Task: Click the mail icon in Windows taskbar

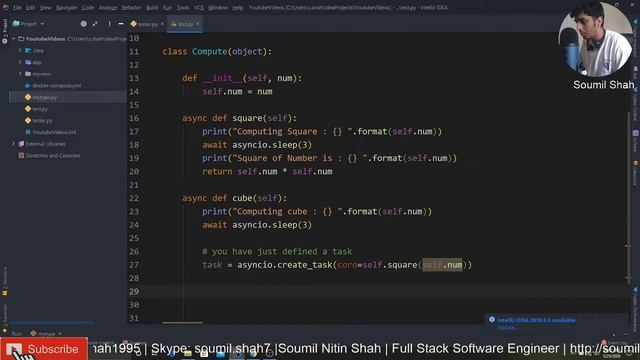Action: 220,353
